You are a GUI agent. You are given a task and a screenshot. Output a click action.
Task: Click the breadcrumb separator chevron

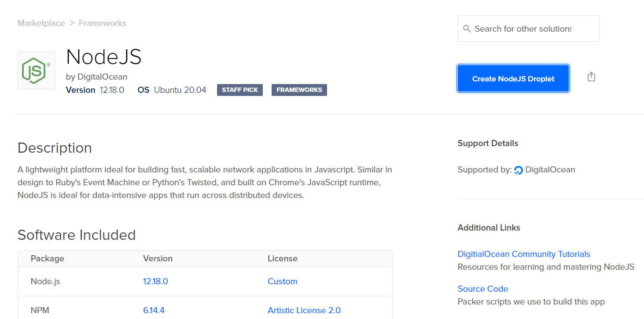coord(72,23)
